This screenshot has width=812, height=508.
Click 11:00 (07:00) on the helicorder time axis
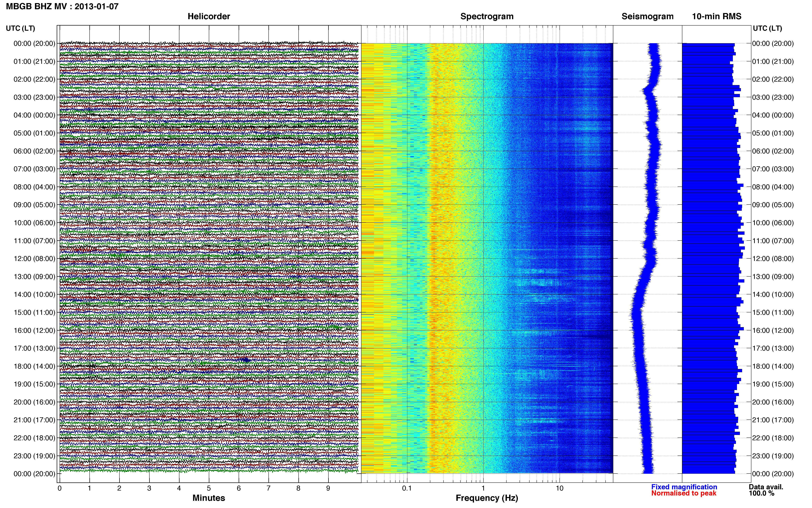34,241
